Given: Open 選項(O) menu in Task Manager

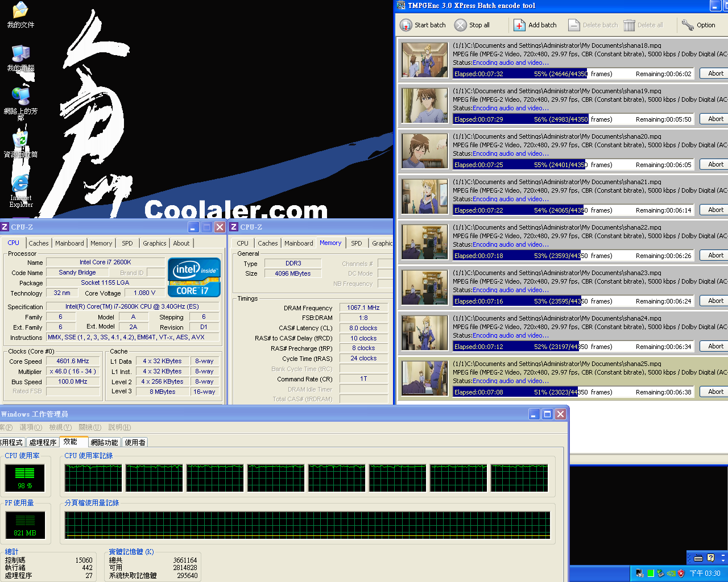Looking at the screenshot, I should tap(31, 427).
